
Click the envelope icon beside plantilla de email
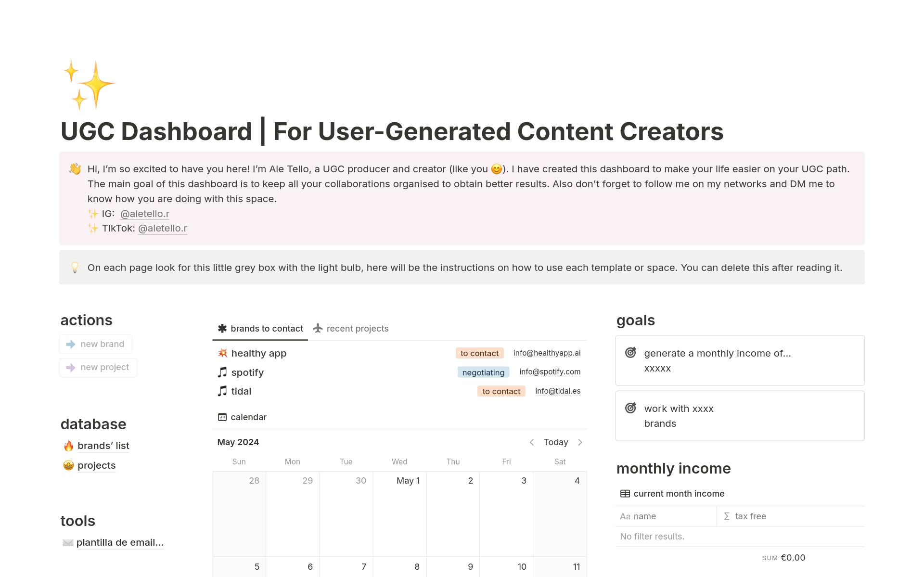pos(68,543)
